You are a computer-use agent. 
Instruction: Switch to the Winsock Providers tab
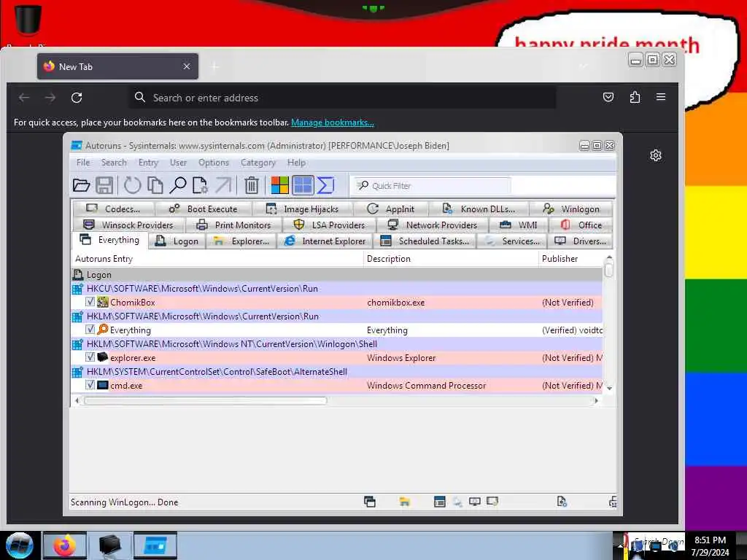click(x=128, y=225)
